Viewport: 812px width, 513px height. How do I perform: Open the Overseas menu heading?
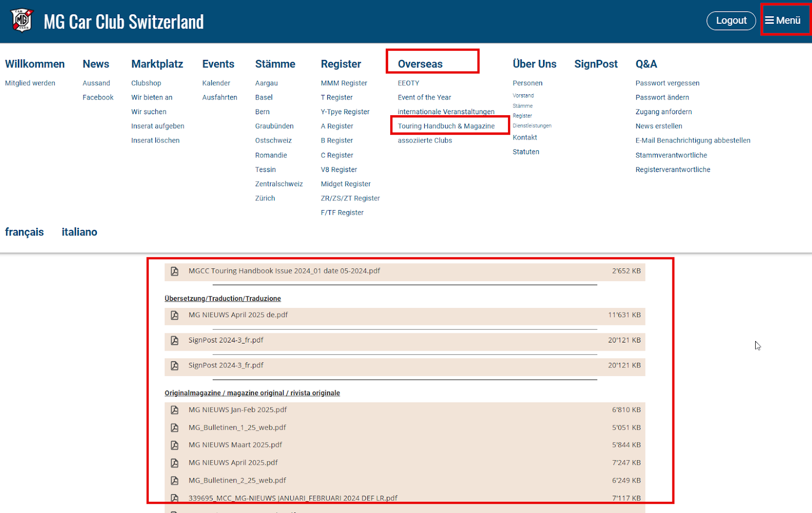click(x=420, y=64)
